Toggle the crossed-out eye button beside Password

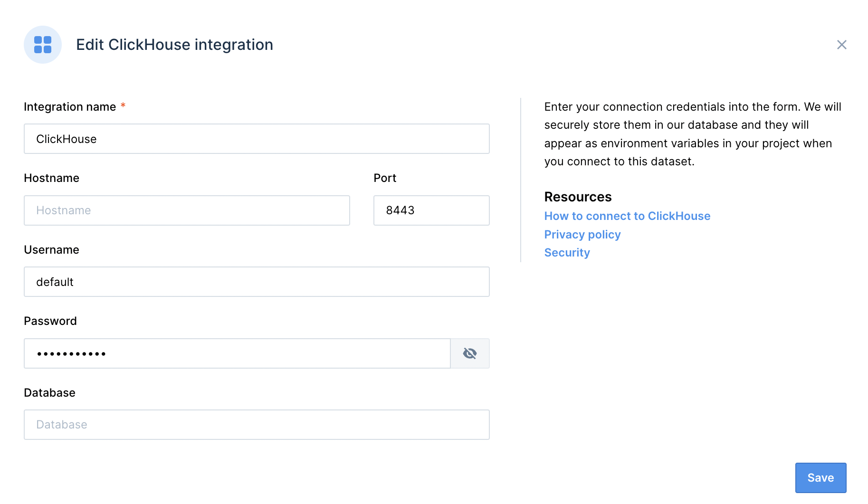(x=469, y=353)
